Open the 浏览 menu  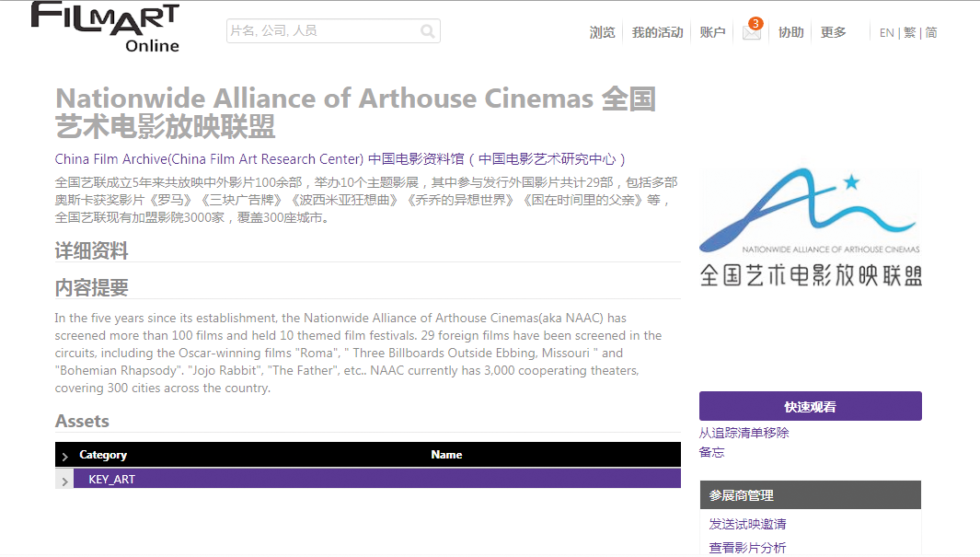point(602,32)
